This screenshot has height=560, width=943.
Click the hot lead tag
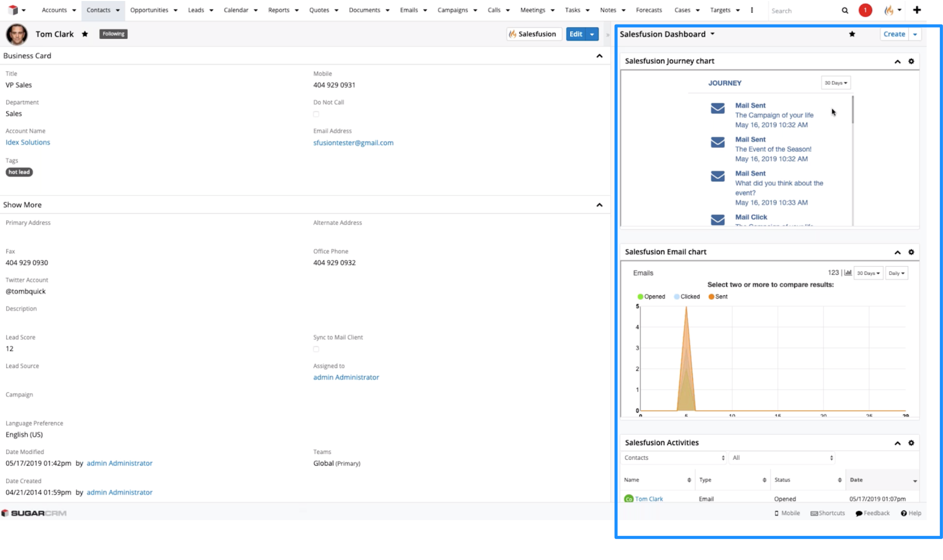19,172
